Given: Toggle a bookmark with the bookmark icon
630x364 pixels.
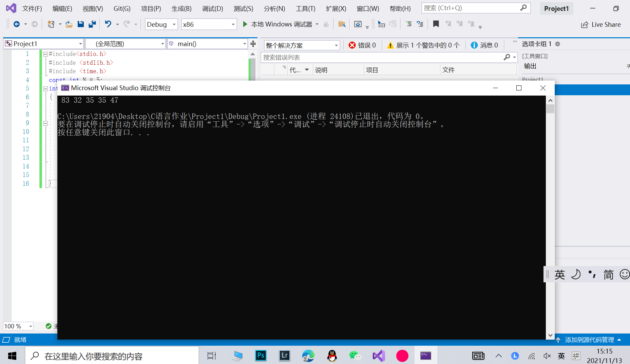Looking at the screenshot, I should [x=436, y=24].
